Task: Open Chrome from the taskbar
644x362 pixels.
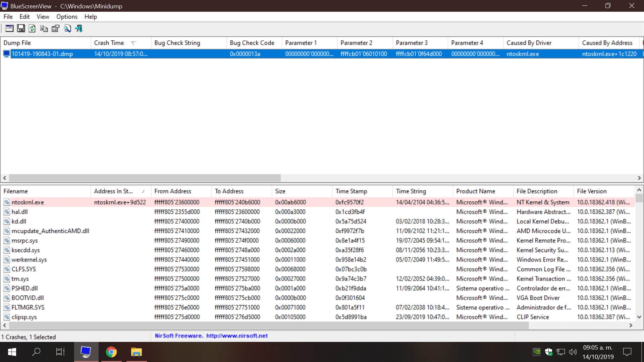Action: click(111, 352)
